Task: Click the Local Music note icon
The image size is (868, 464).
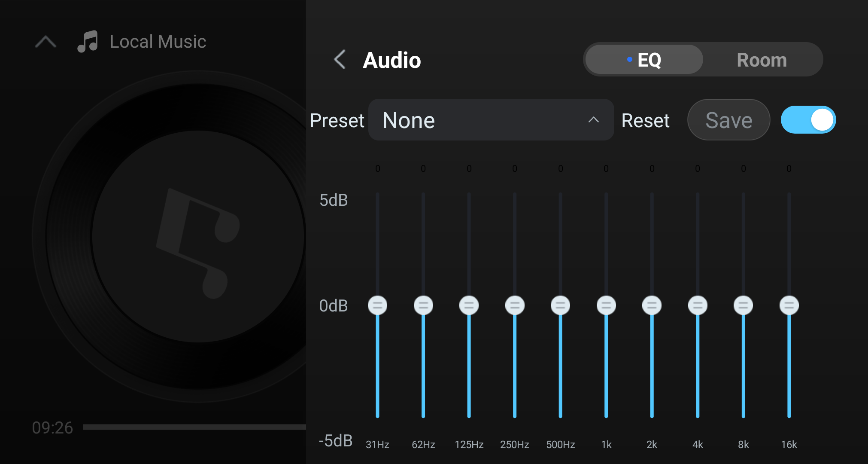Action: click(88, 42)
